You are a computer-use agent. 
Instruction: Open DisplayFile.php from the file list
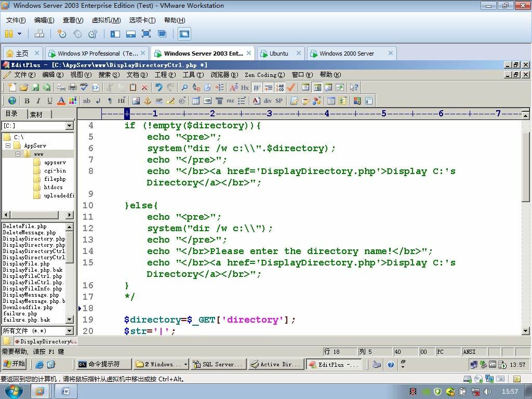pos(26,264)
